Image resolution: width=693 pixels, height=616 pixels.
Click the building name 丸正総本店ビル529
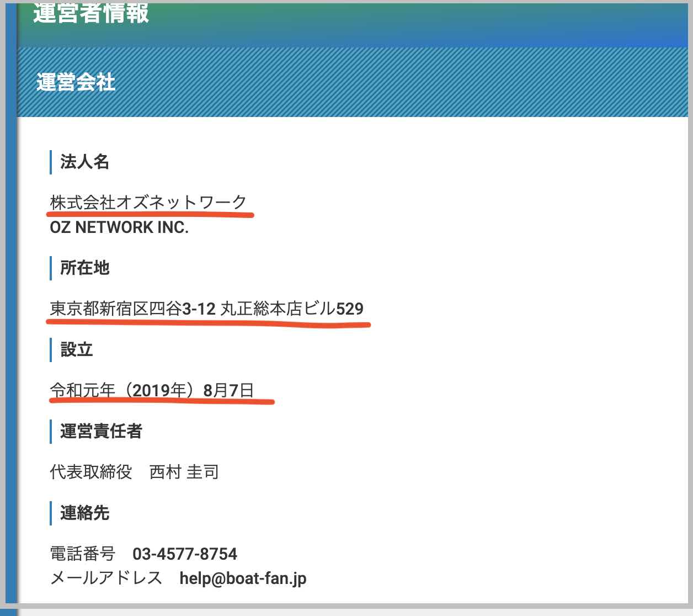[x=292, y=309]
